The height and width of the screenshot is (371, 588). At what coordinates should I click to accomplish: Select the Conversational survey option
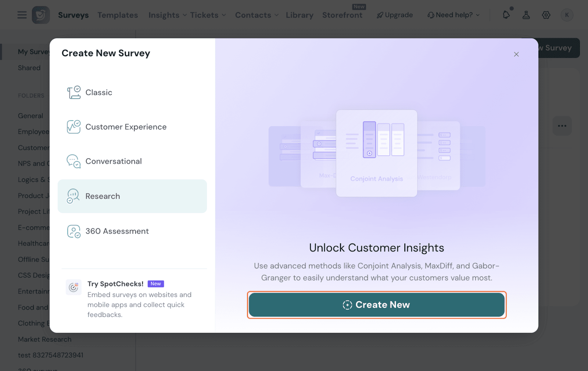pos(113,161)
